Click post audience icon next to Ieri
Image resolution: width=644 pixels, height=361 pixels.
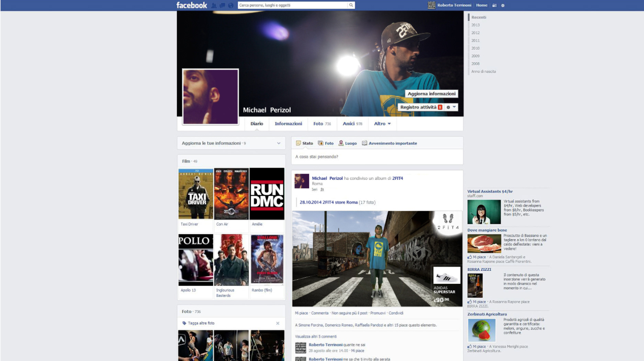pos(322,189)
